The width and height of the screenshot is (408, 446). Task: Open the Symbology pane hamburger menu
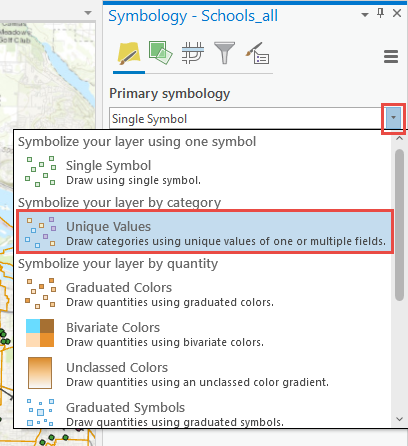[x=391, y=56]
